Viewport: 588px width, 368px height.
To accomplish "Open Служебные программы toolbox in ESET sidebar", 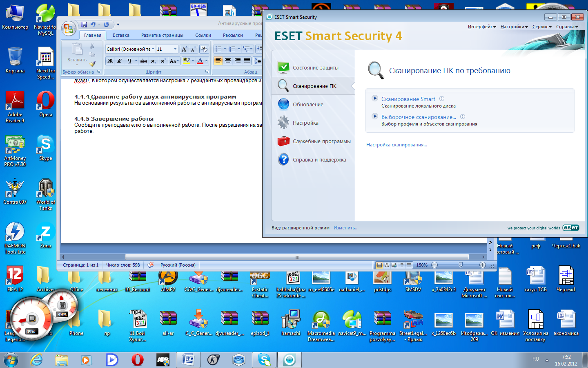I will coord(313,141).
